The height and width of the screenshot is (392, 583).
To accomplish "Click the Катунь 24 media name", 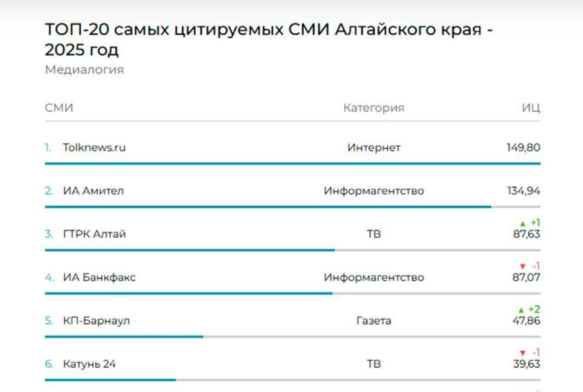I will tap(89, 364).
